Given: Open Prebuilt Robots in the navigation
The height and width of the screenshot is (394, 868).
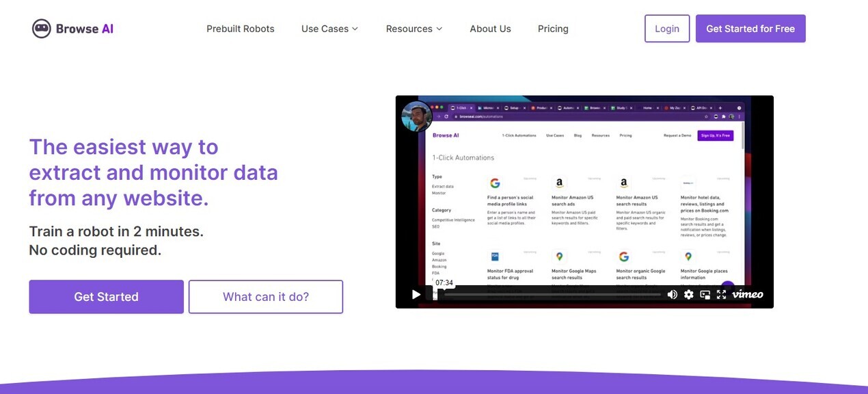Looking at the screenshot, I should click(x=241, y=29).
